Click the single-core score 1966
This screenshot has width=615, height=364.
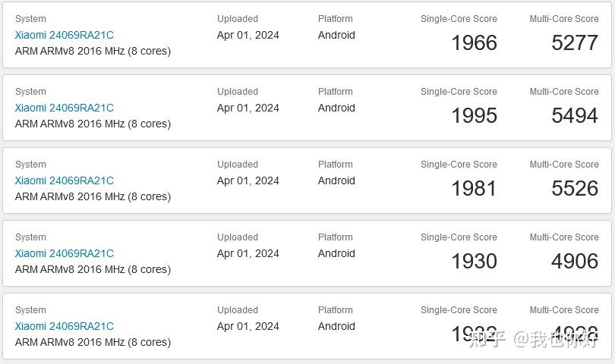(474, 43)
